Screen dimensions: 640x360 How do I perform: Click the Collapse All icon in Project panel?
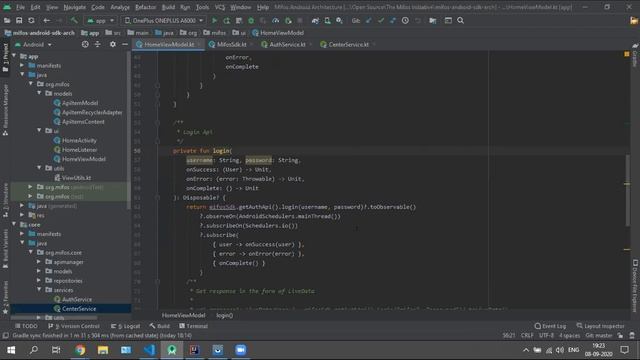(x=98, y=44)
